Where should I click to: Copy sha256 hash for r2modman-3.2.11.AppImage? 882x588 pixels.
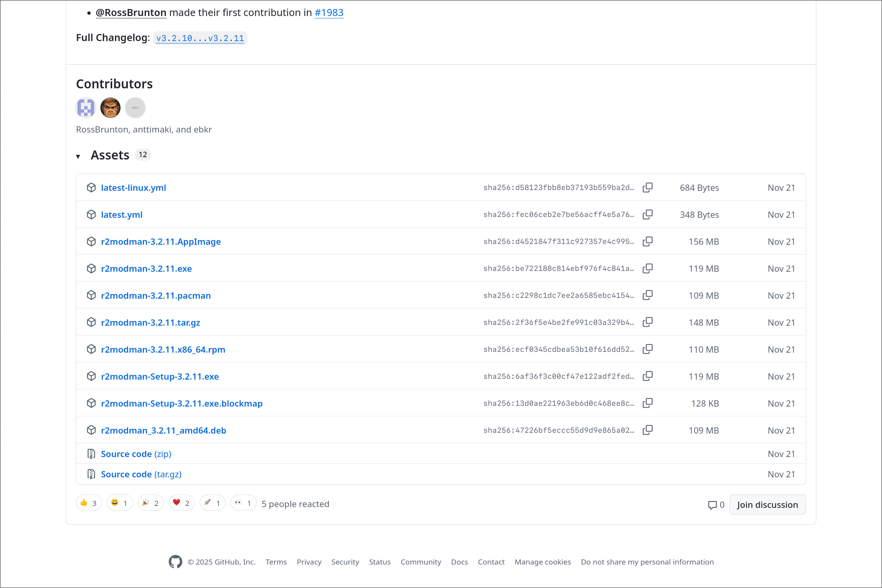pyautogui.click(x=647, y=242)
